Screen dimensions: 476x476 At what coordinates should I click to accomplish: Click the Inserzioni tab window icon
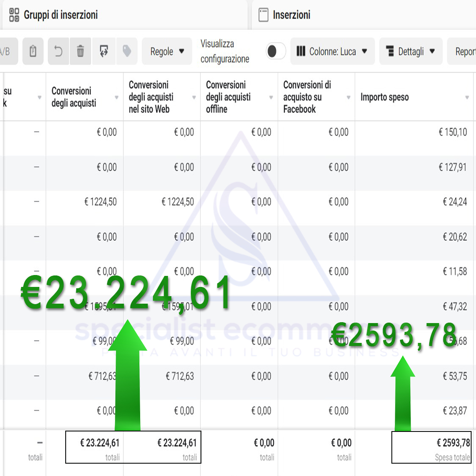point(263,15)
